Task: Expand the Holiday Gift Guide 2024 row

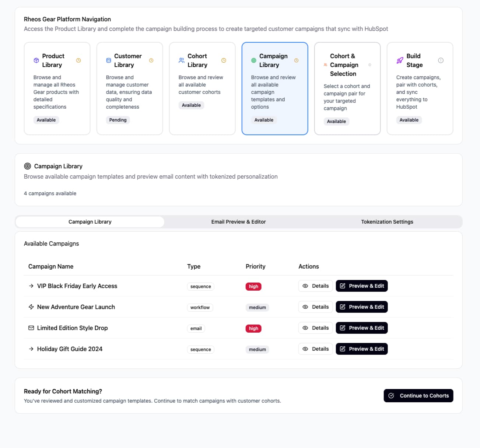Action: click(x=31, y=349)
